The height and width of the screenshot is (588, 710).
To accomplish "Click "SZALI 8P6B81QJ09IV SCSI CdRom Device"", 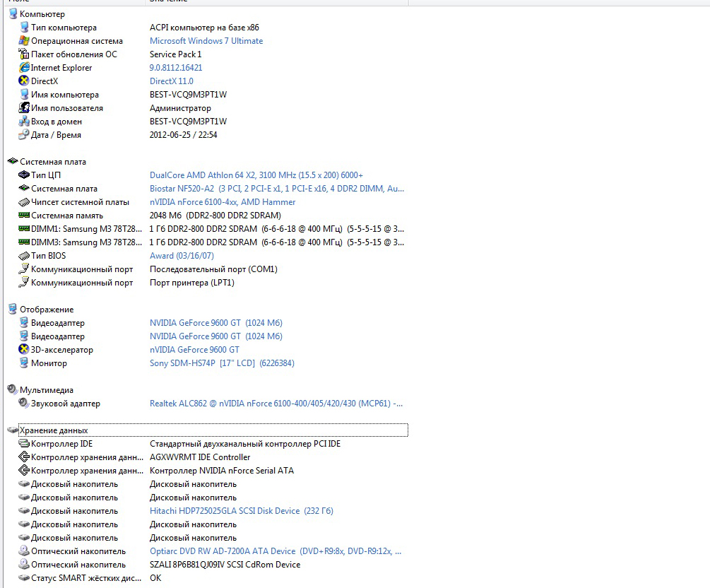I will [x=225, y=565].
